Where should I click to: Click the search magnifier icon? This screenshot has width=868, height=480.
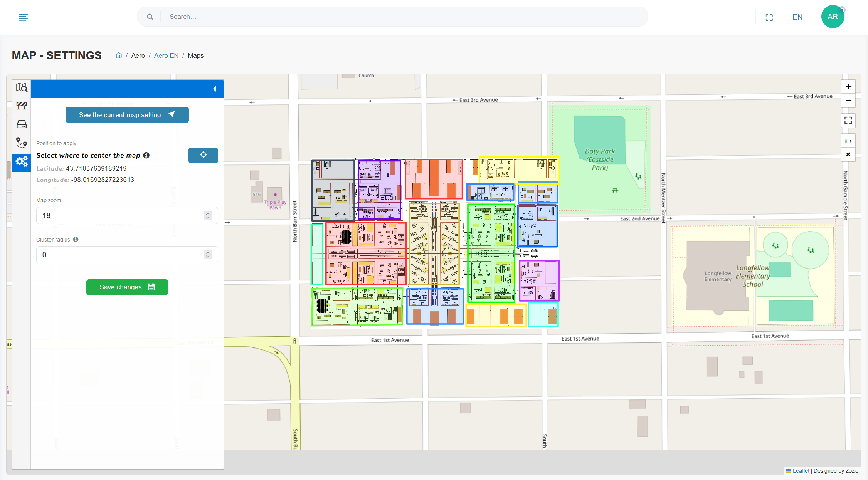[150, 17]
